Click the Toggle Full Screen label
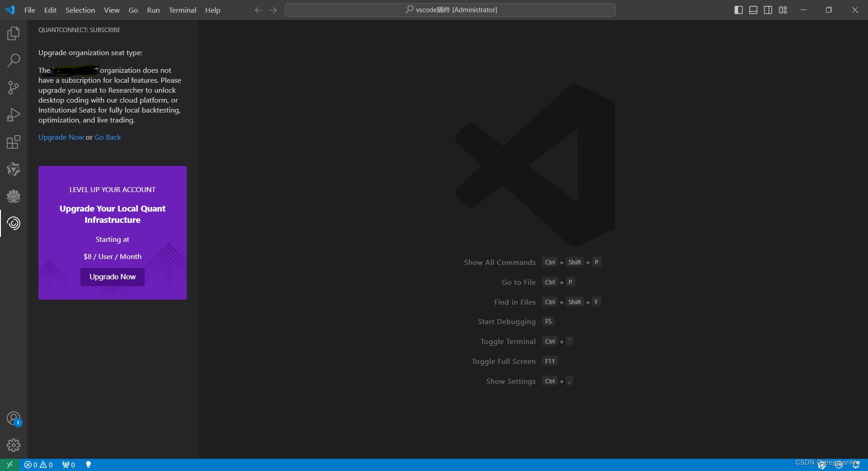 click(x=504, y=362)
